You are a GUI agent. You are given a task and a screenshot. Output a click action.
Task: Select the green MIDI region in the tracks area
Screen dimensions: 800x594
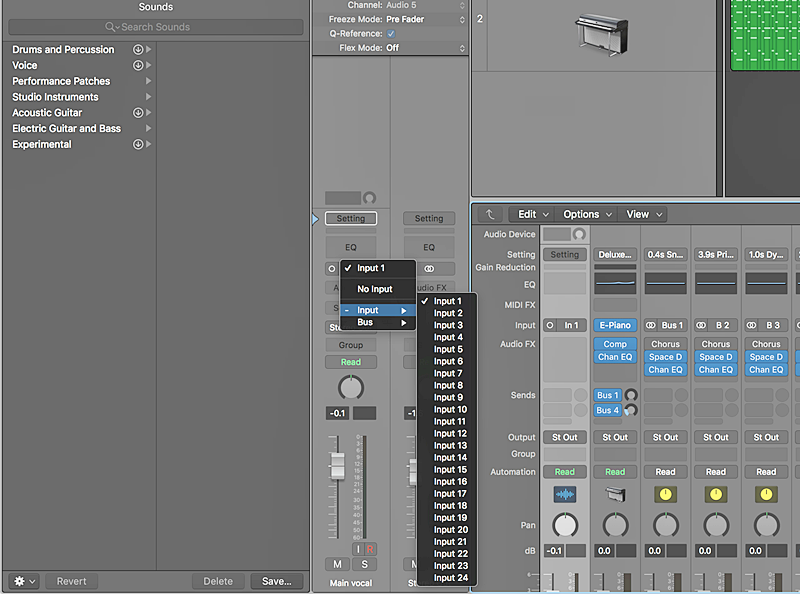pyautogui.click(x=765, y=35)
